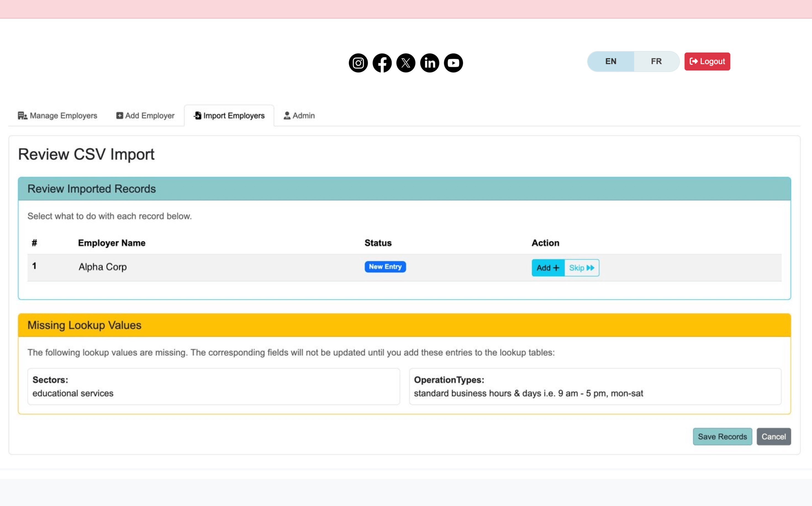Click the Facebook icon
The image size is (812, 506).
382,63
